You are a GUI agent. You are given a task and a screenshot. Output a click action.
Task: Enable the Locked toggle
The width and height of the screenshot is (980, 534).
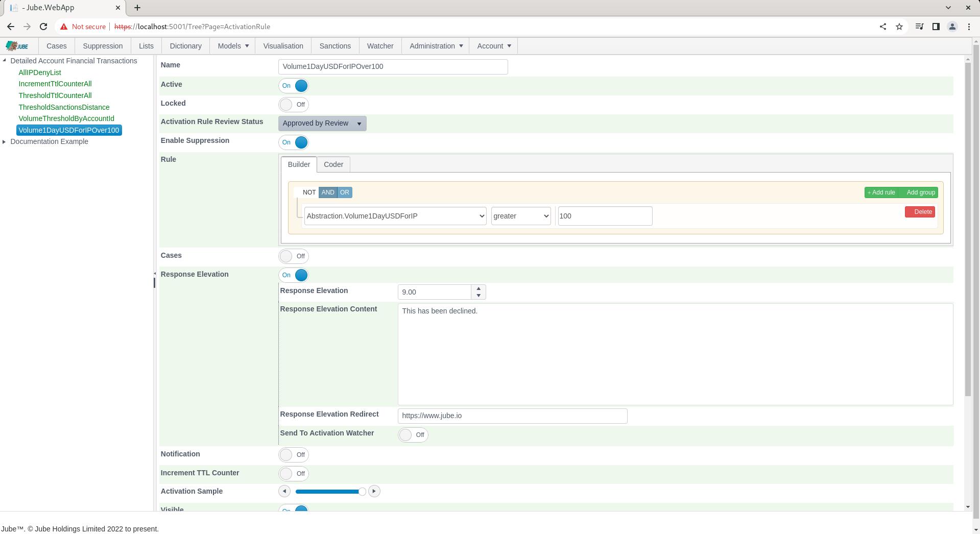click(x=294, y=105)
